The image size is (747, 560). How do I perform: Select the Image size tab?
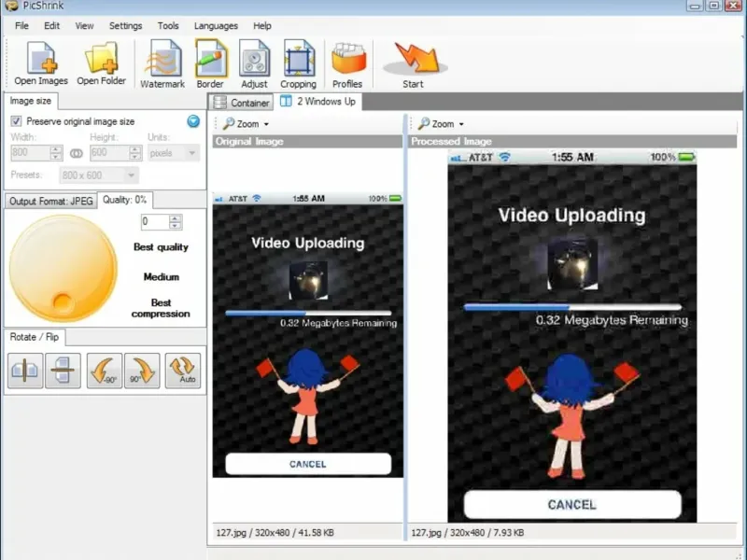[31, 101]
